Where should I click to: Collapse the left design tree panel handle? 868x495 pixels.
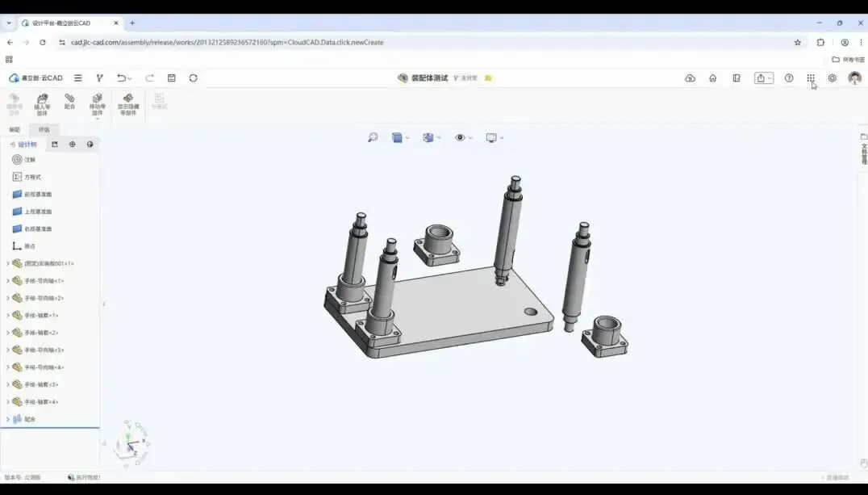(102, 304)
